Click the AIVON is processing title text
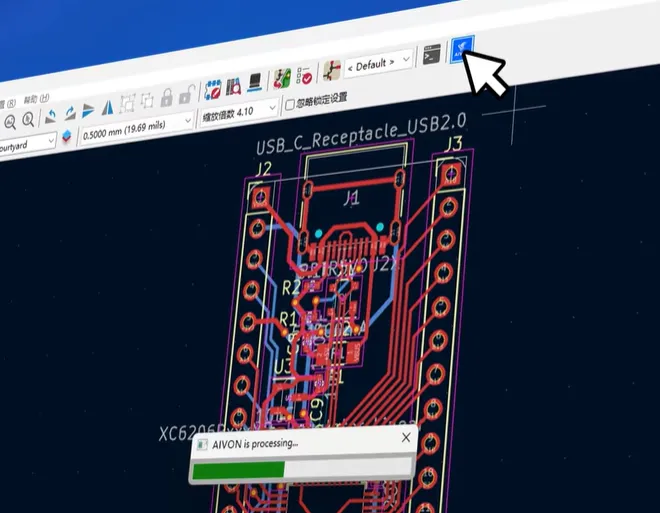The width and height of the screenshot is (660, 513). click(x=255, y=444)
